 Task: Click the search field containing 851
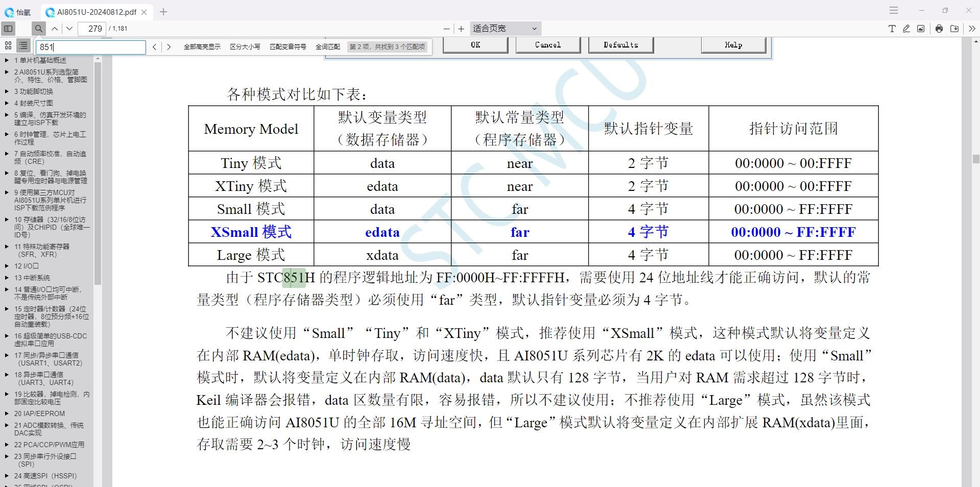point(90,47)
